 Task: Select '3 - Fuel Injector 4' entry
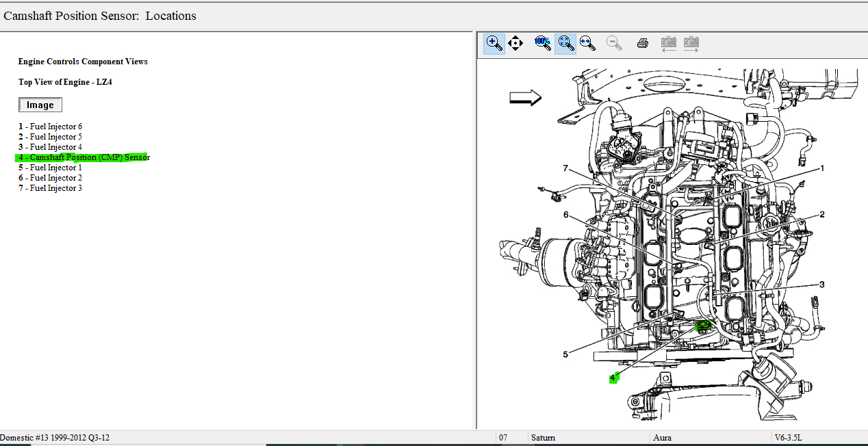[x=50, y=147]
